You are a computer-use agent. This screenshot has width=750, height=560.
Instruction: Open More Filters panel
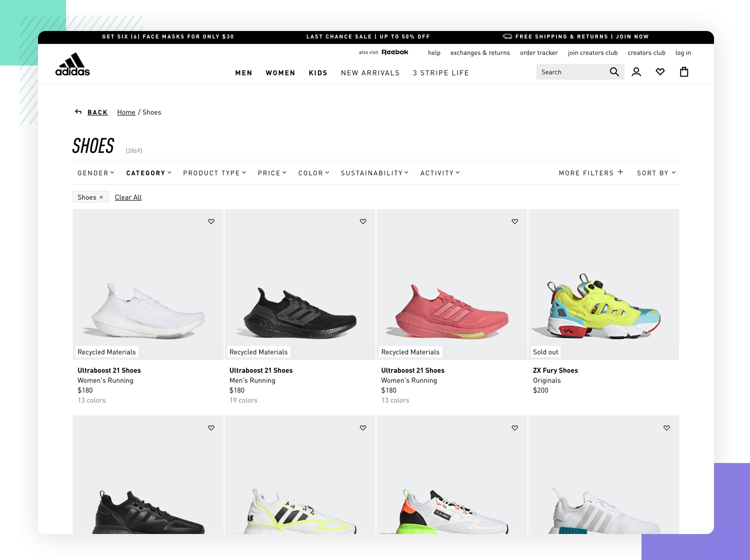tap(591, 173)
